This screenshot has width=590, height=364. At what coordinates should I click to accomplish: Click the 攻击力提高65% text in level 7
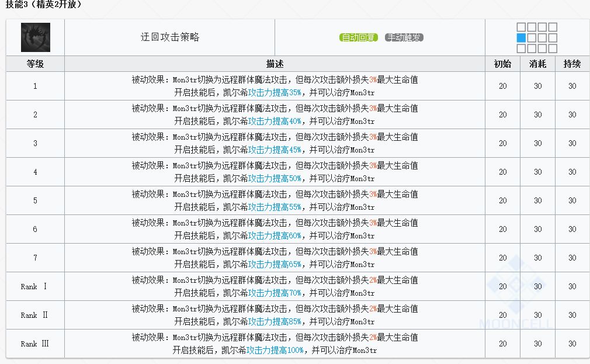pos(275,264)
